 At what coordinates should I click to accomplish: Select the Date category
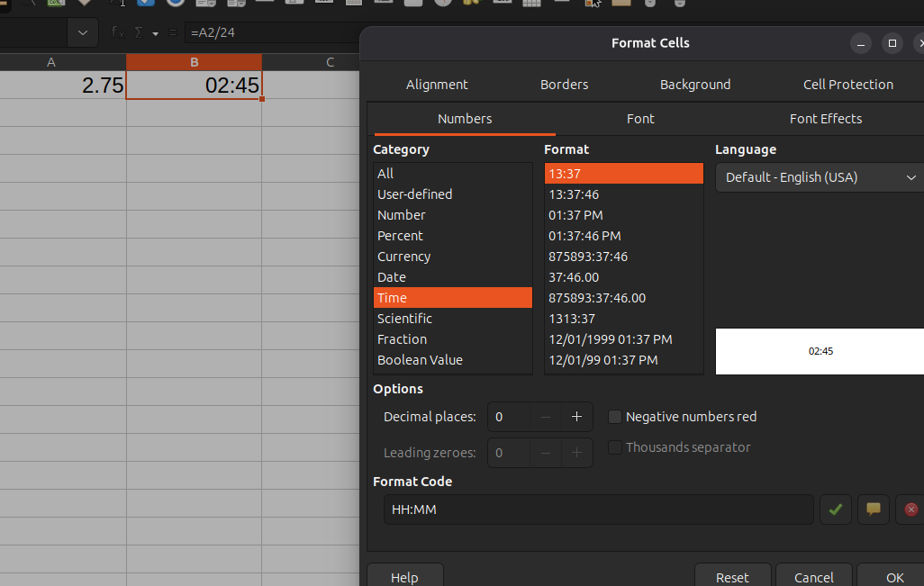453,277
